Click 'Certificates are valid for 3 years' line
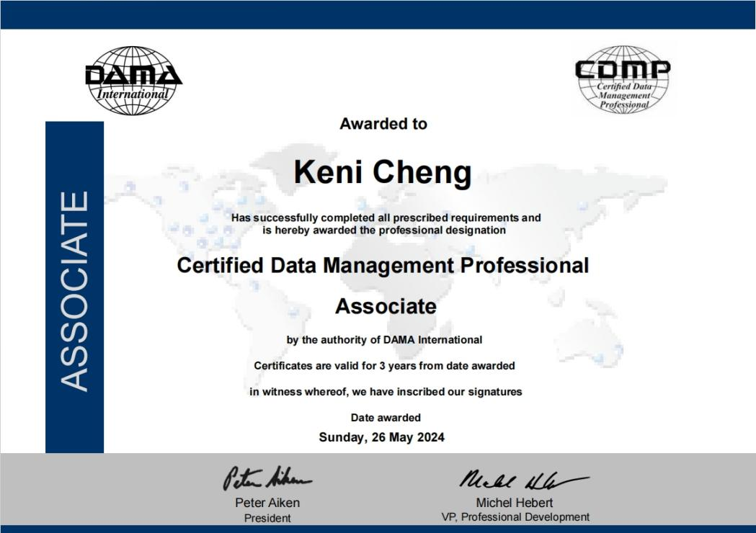This screenshot has height=533, width=756. (x=384, y=366)
